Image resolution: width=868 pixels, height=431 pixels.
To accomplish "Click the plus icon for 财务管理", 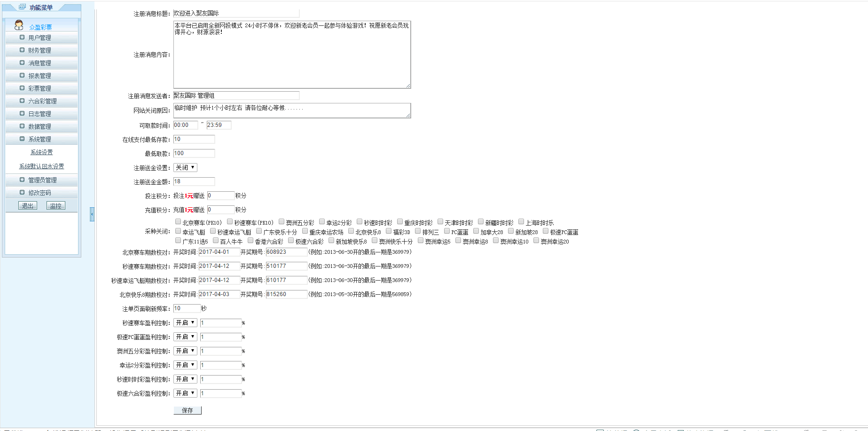I will 22,50.
